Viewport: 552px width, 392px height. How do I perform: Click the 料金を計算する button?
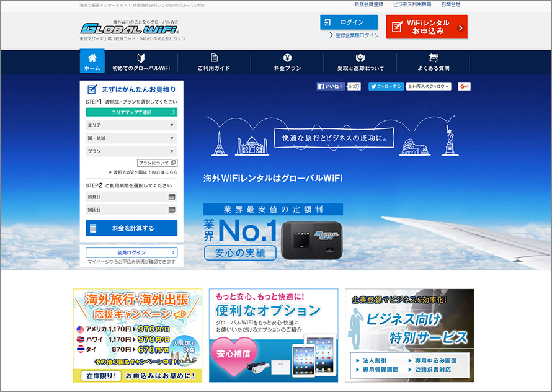click(x=131, y=228)
